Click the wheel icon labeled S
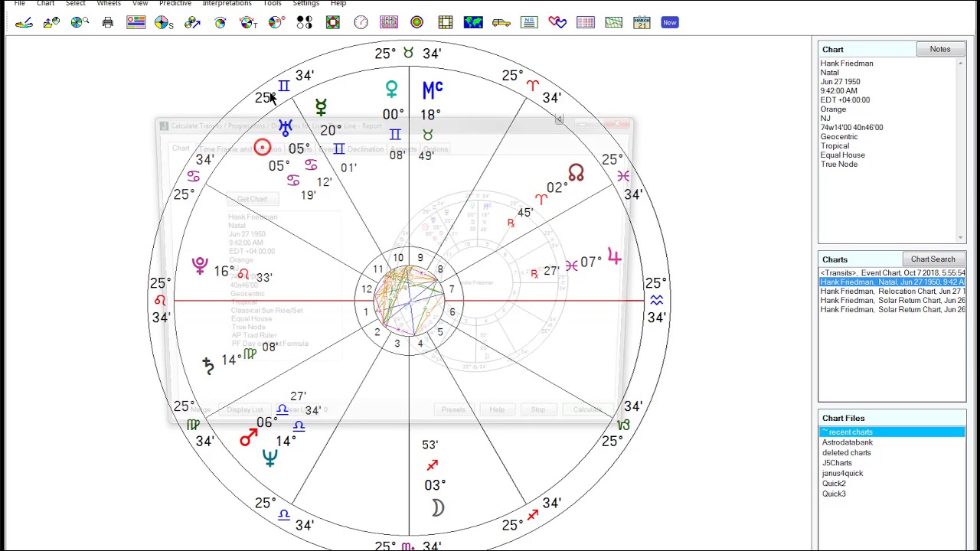Image resolution: width=980 pixels, height=551 pixels. 164,22
